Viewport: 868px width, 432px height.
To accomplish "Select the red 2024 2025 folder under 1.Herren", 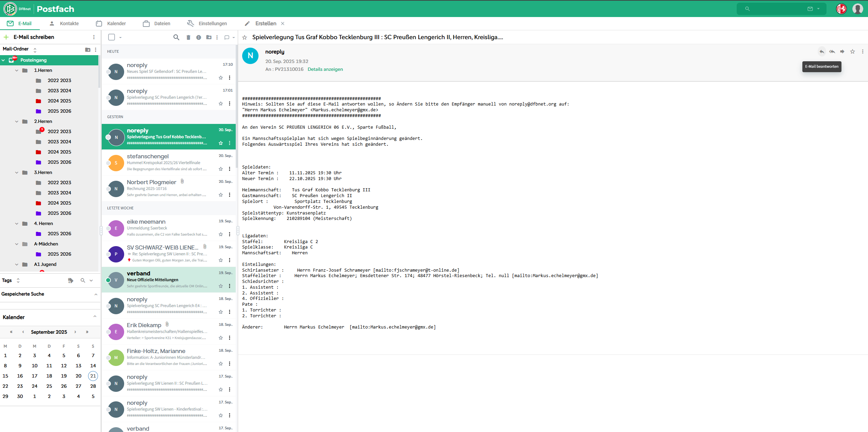I will pos(59,101).
